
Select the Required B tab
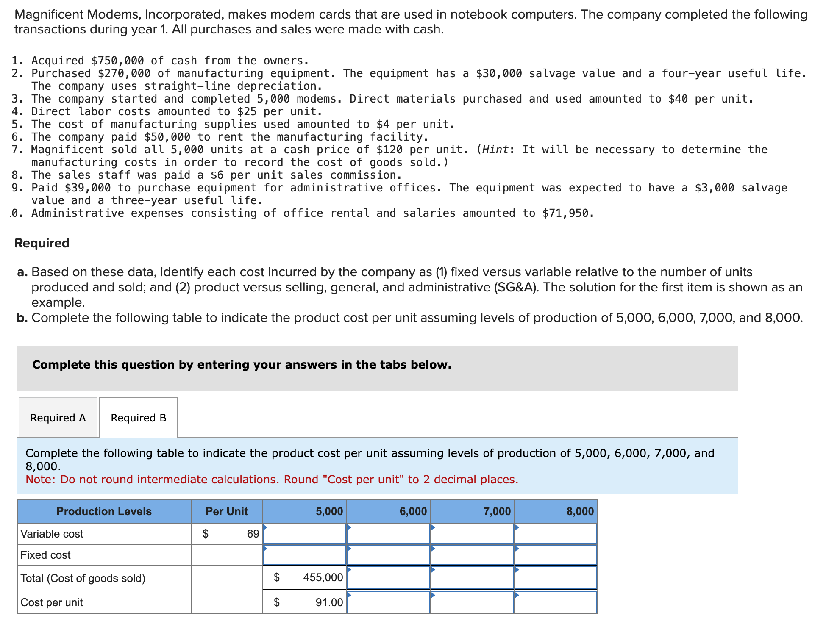click(139, 418)
